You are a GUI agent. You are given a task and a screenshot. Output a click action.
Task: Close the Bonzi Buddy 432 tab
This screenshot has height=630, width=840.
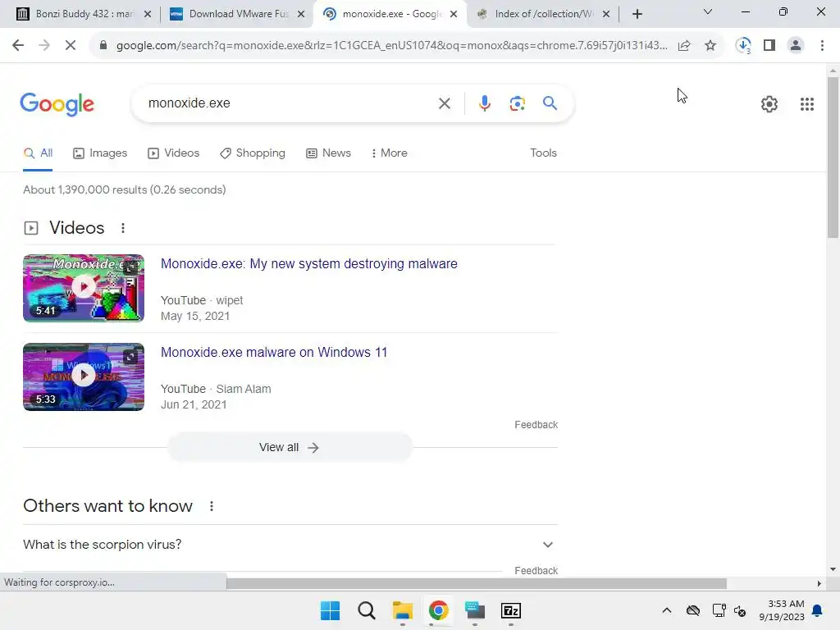[x=148, y=15]
